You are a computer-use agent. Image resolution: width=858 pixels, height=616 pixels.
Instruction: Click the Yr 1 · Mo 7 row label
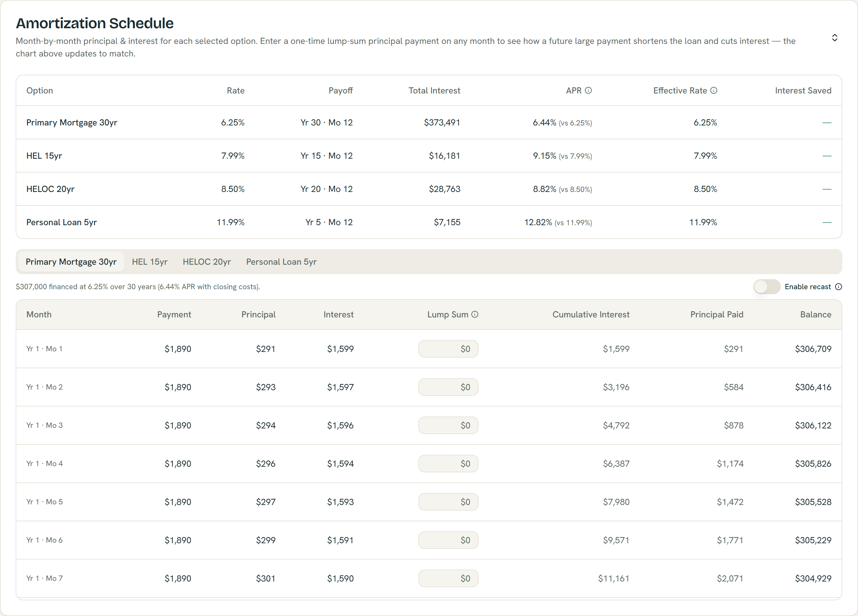tap(45, 578)
